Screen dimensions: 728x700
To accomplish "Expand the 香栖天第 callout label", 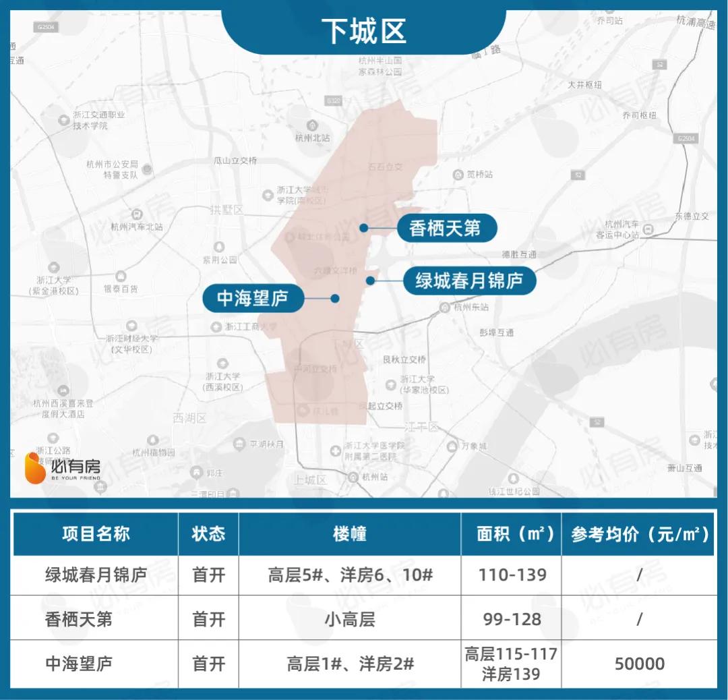I will pos(447,229).
